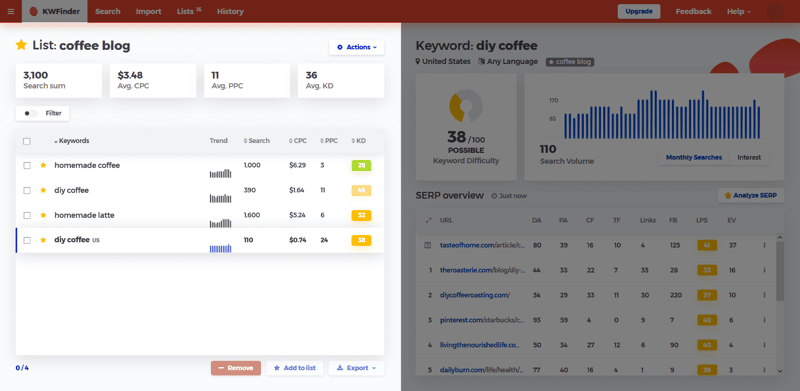Open the hamburger menu icon
This screenshot has width=800, height=391.
click(11, 11)
